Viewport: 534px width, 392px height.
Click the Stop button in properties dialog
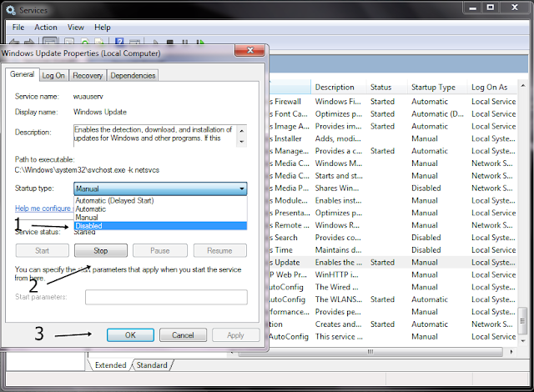101,250
